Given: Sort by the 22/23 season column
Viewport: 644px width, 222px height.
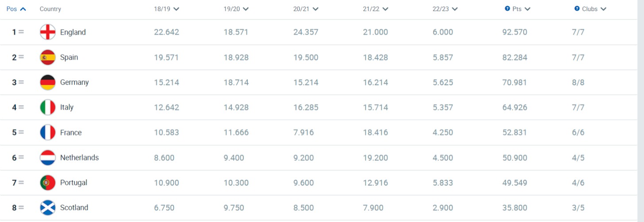Looking at the screenshot, I should (445, 9).
